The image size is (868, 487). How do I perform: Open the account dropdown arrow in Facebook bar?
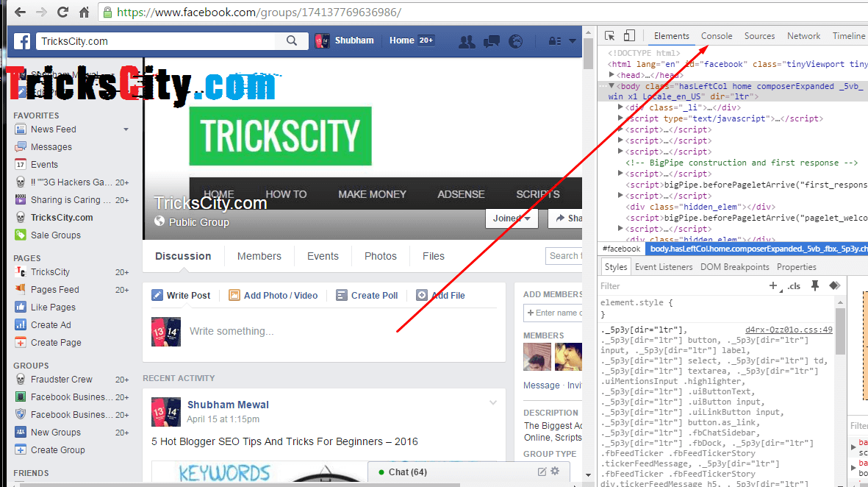pyautogui.click(x=573, y=41)
